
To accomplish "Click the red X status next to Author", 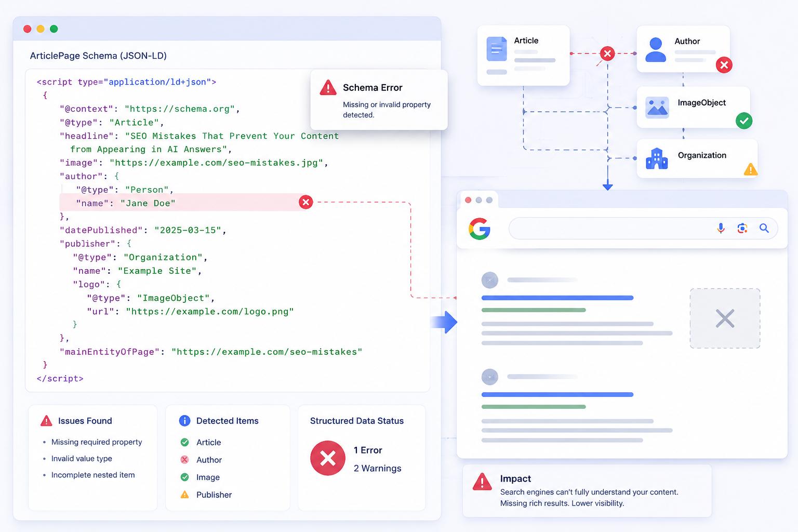I will pyautogui.click(x=184, y=460).
